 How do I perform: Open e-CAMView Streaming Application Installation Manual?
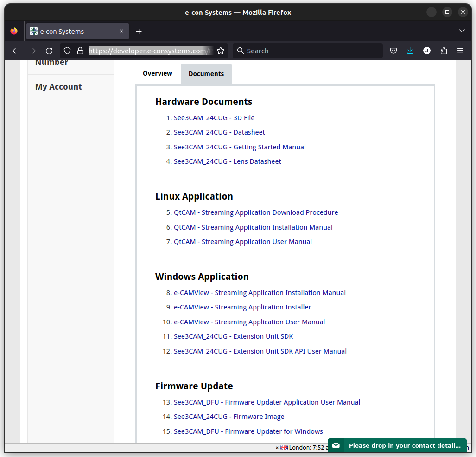coord(260,293)
